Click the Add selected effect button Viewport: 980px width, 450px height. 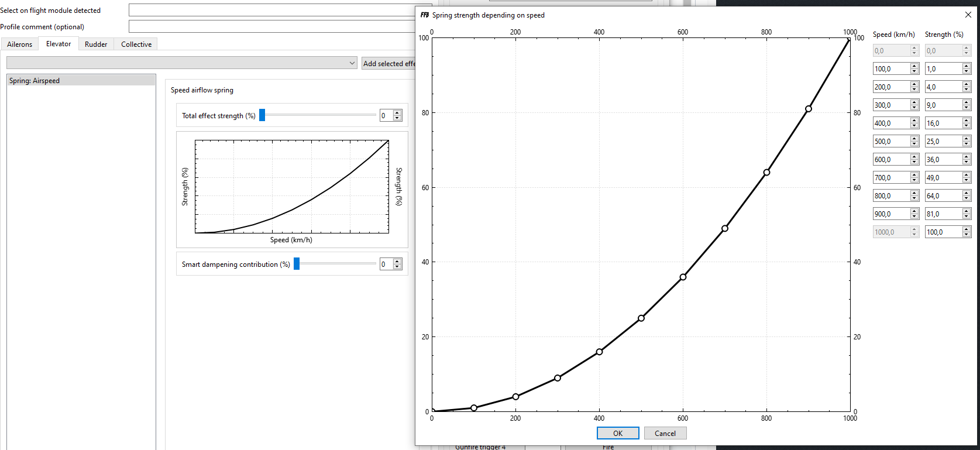(x=388, y=63)
